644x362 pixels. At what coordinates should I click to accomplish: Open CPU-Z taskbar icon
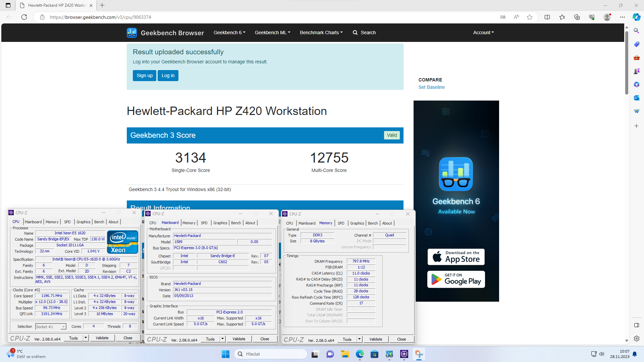tap(404, 354)
